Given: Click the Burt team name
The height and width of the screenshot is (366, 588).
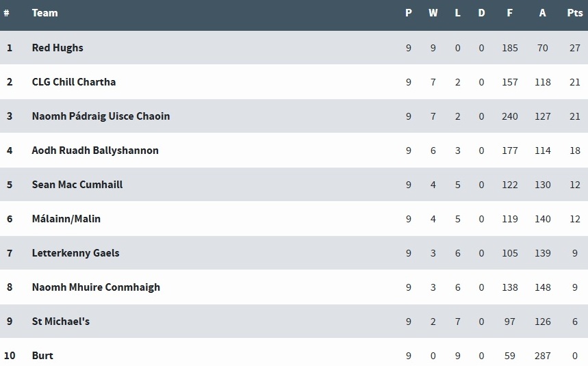Looking at the screenshot, I should point(42,356).
